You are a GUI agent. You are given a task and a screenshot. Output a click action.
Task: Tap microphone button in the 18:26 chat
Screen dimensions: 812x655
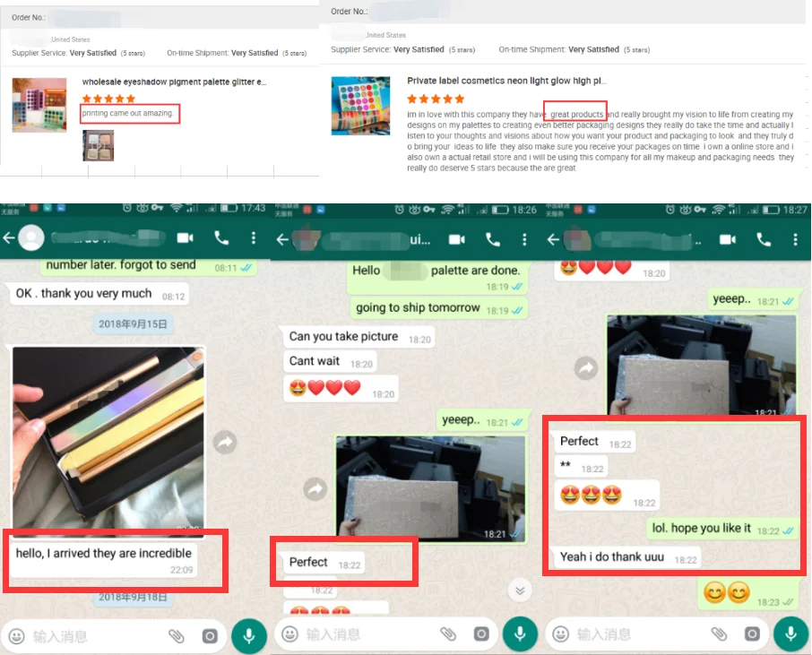click(520, 633)
